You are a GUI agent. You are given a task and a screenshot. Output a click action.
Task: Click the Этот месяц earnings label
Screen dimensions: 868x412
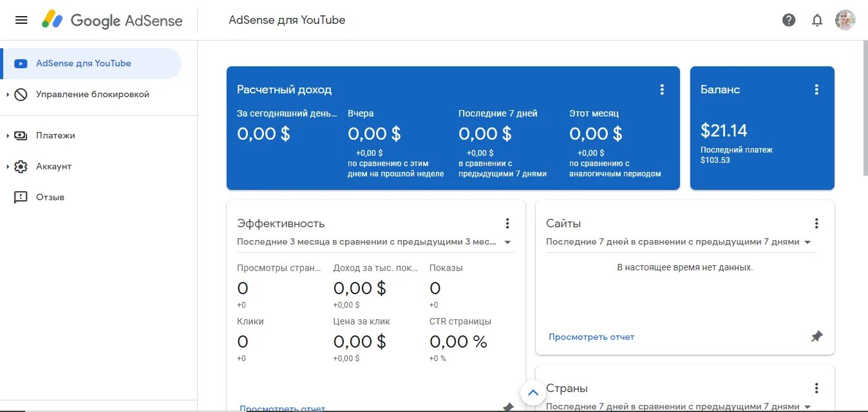pyautogui.click(x=594, y=113)
